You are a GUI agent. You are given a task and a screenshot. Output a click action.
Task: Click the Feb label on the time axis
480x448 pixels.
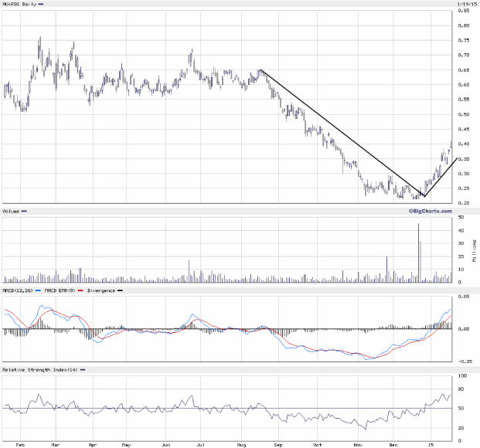[x=21, y=446]
